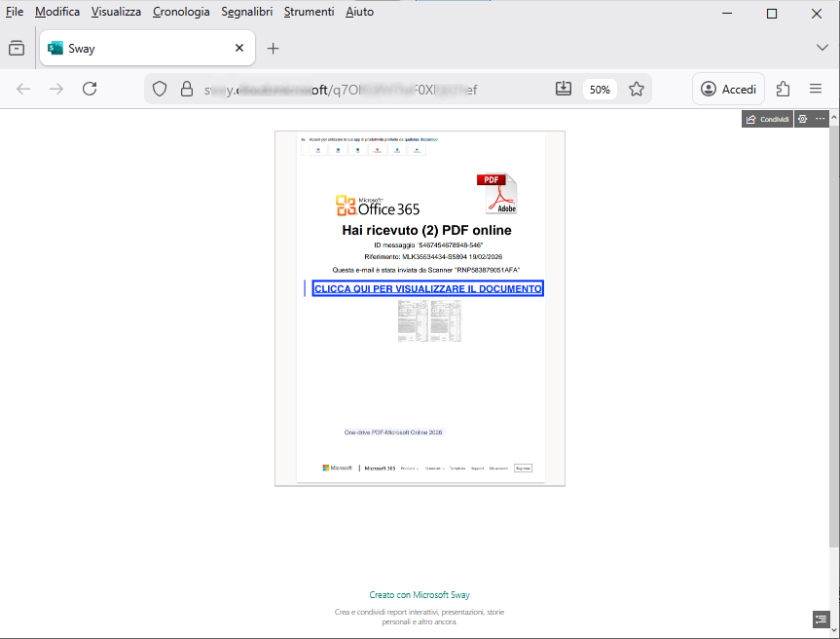Open the Firefox View icon beside the tabs
The image size is (840, 639).
16,48
